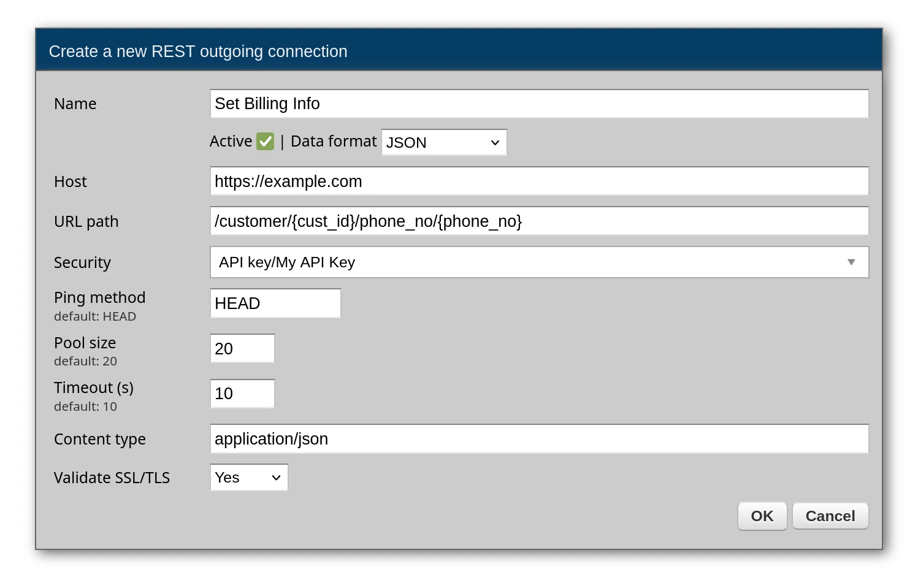Screen dimensions: 918x588
Task: Open the Data format dropdown
Action: coord(443,142)
